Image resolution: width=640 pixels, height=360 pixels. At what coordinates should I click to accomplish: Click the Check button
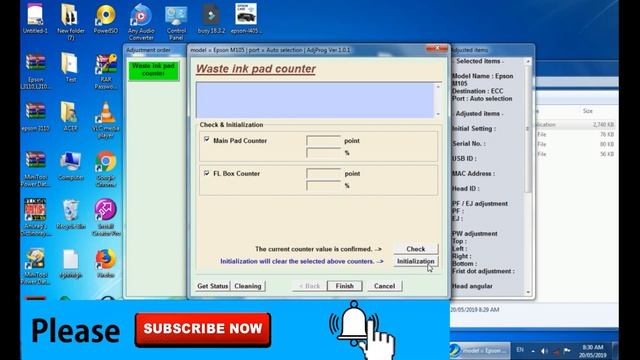416,249
